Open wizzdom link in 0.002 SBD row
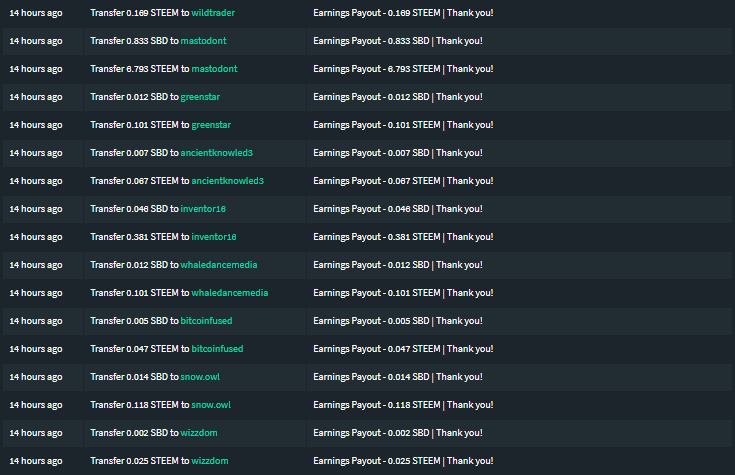 click(199, 433)
